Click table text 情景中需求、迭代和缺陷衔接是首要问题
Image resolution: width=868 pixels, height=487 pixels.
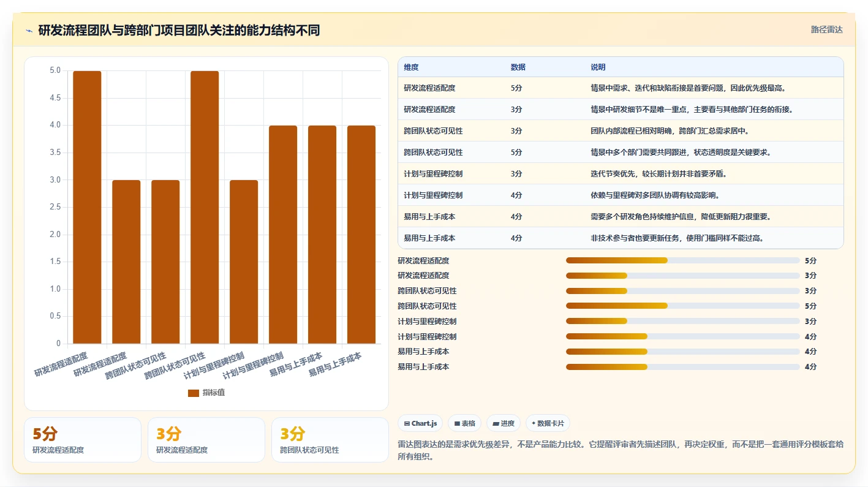click(655, 88)
